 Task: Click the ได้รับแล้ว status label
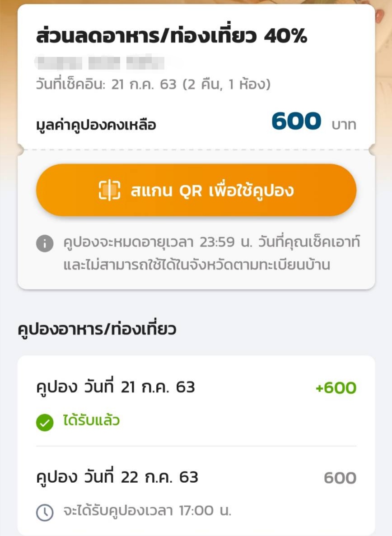click(x=91, y=420)
